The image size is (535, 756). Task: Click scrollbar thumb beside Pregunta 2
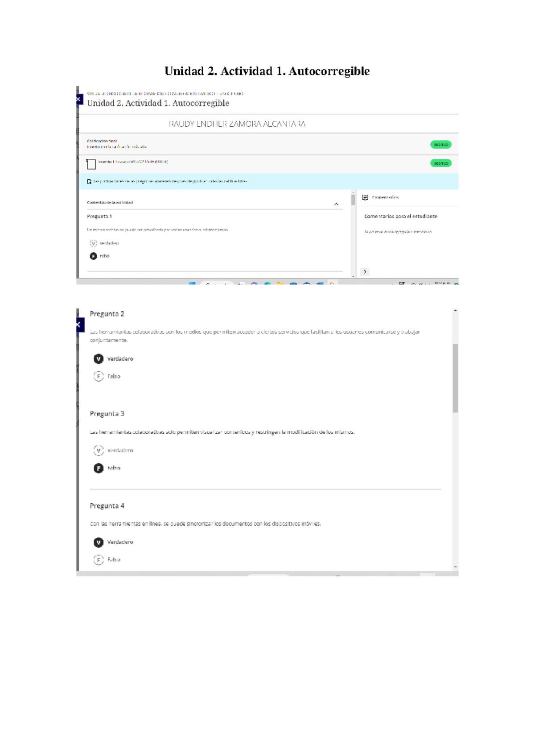pyautogui.click(x=455, y=378)
